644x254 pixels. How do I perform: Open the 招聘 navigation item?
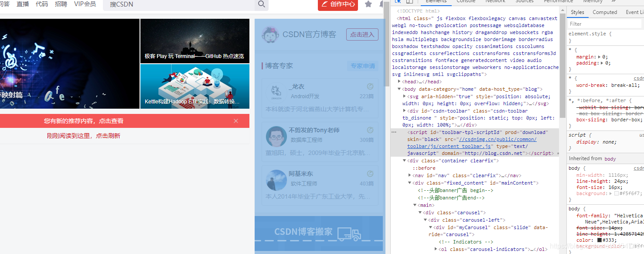pos(61,4)
